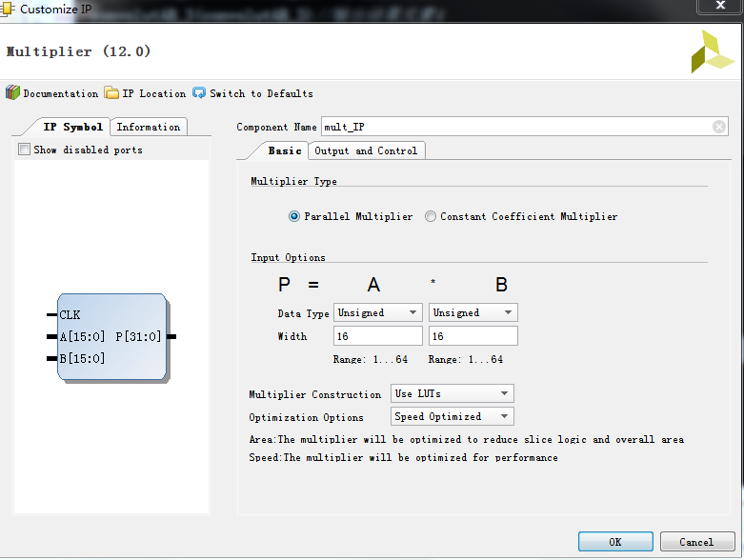
Task: Click the A[15:0] port label
Action: point(82,336)
